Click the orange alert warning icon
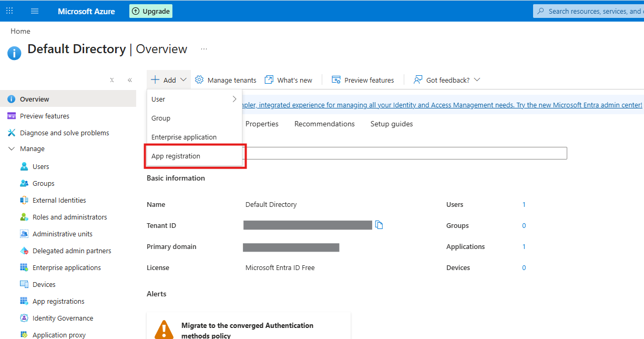This screenshot has height=339, width=644. [164, 330]
